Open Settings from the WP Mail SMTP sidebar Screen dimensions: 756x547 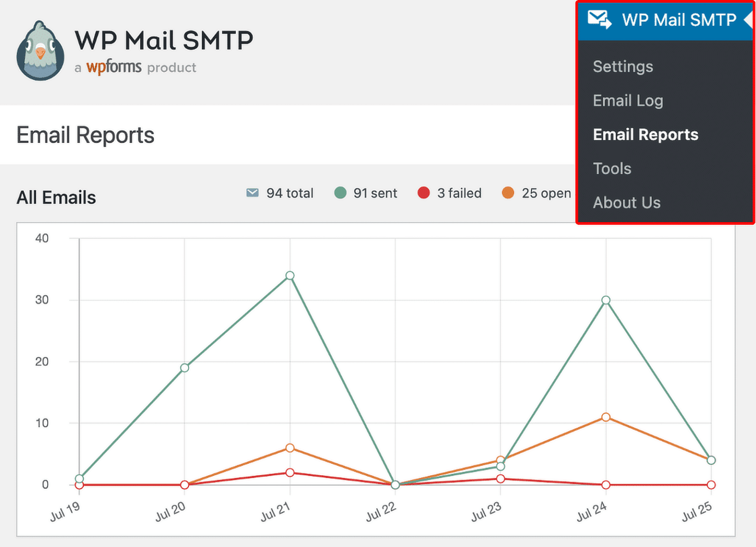click(623, 66)
